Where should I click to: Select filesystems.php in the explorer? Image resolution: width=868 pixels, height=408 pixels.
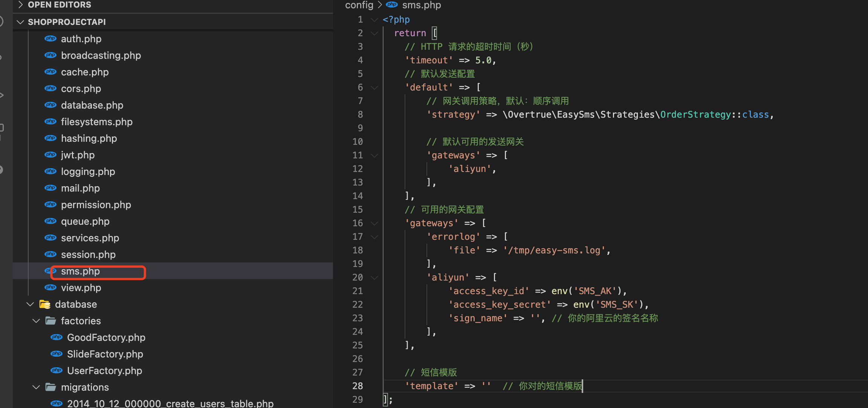click(97, 122)
